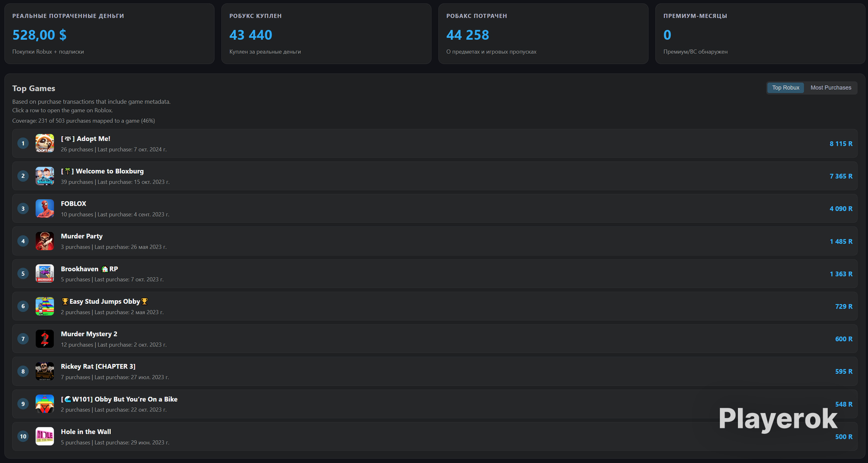The width and height of the screenshot is (868, 463).
Task: Open the Hole in the Wall title link
Action: (86, 432)
